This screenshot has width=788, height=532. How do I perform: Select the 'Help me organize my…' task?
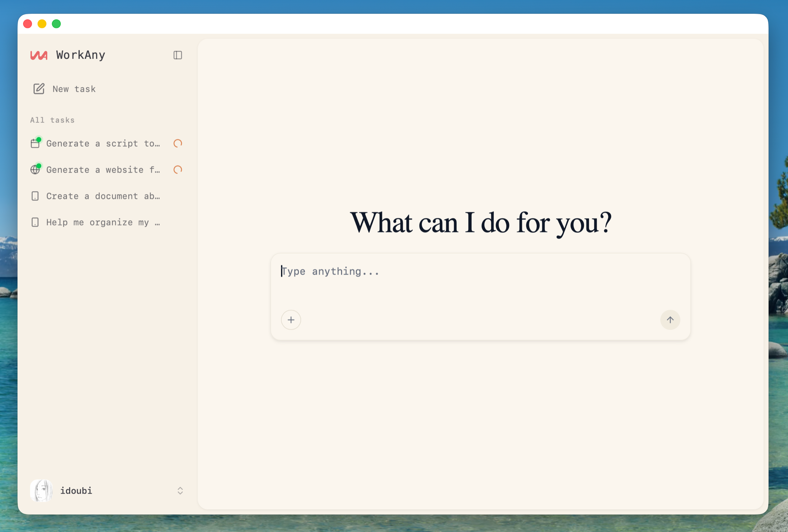(103, 222)
